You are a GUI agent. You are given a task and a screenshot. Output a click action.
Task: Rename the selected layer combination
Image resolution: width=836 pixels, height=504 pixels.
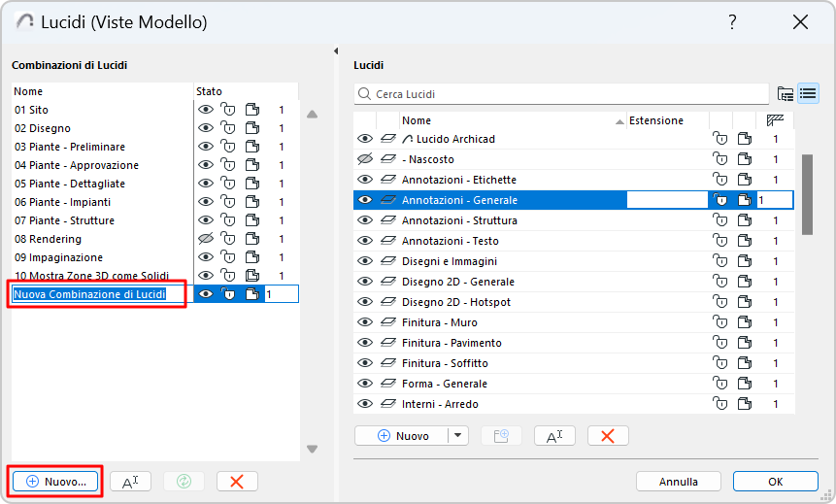130,482
